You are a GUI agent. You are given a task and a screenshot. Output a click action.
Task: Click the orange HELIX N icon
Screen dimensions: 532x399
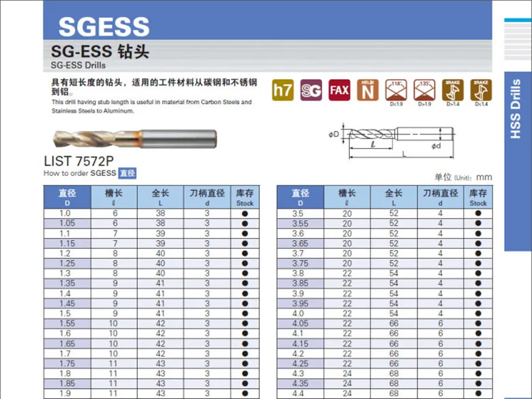(x=368, y=90)
